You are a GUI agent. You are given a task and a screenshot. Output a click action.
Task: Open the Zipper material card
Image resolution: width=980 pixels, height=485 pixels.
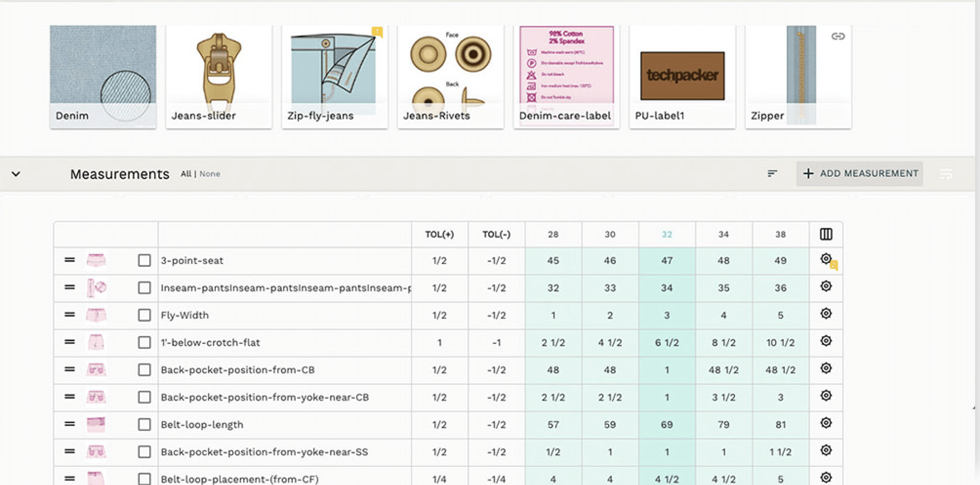point(798,77)
